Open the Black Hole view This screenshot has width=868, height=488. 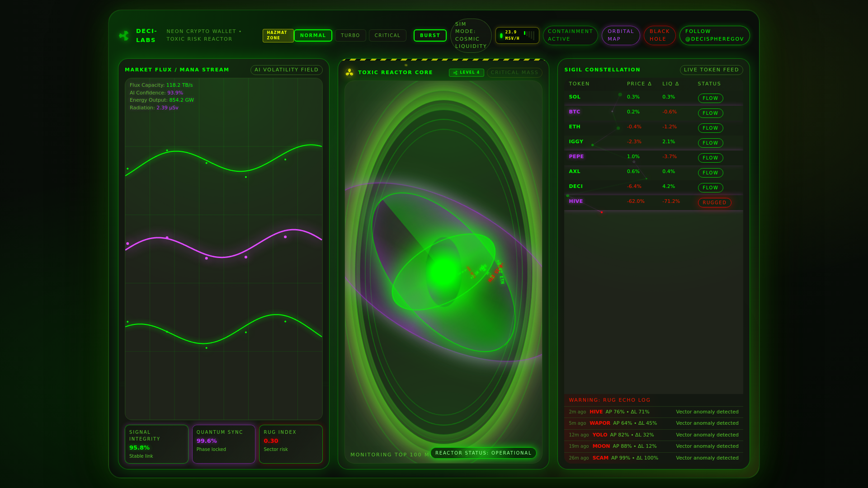659,36
